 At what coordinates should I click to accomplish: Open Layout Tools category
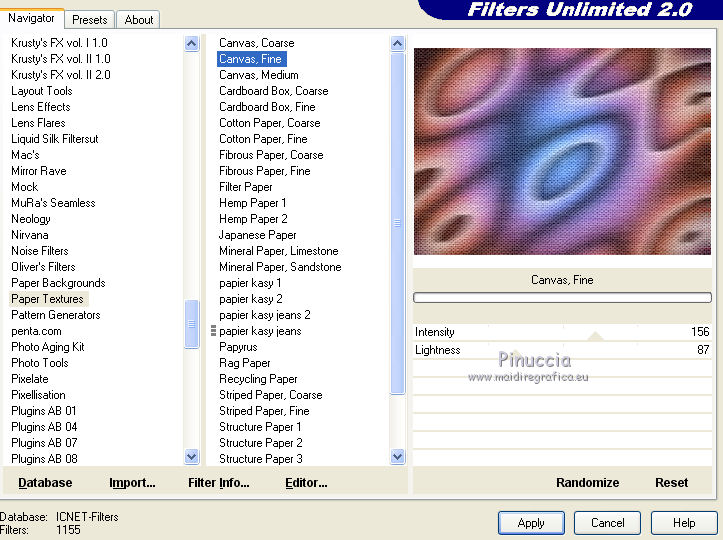(x=41, y=91)
